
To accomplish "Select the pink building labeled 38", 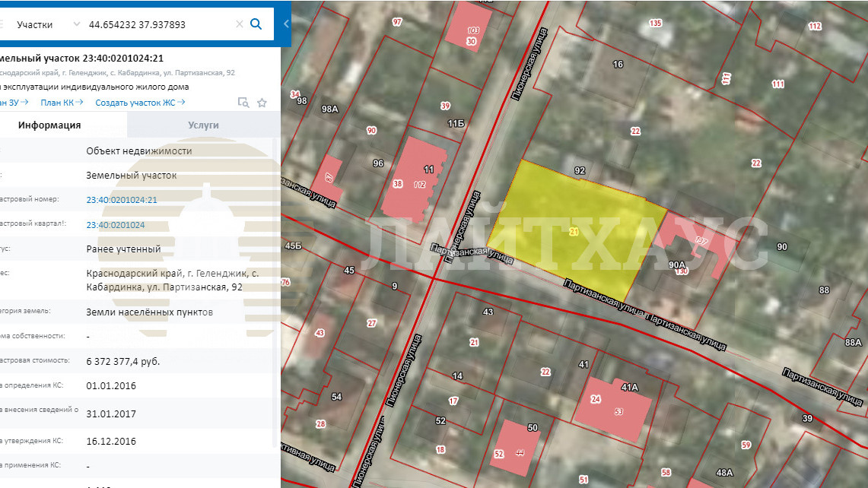I will (414, 179).
